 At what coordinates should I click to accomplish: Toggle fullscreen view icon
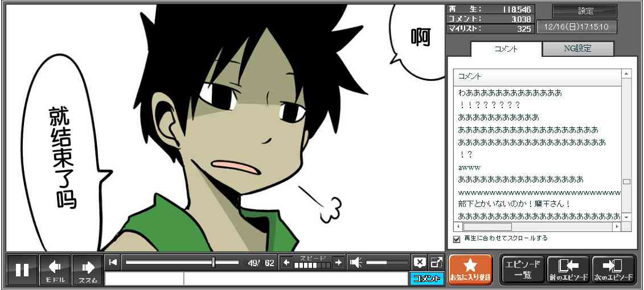[x=436, y=262]
